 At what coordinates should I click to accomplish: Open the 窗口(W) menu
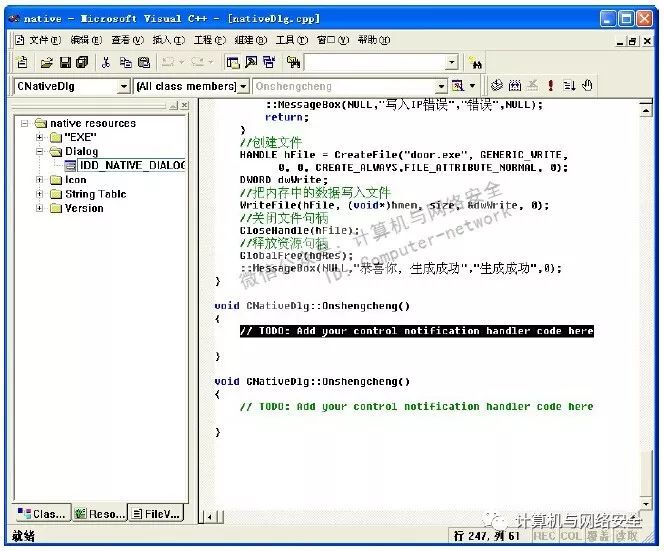point(333,40)
